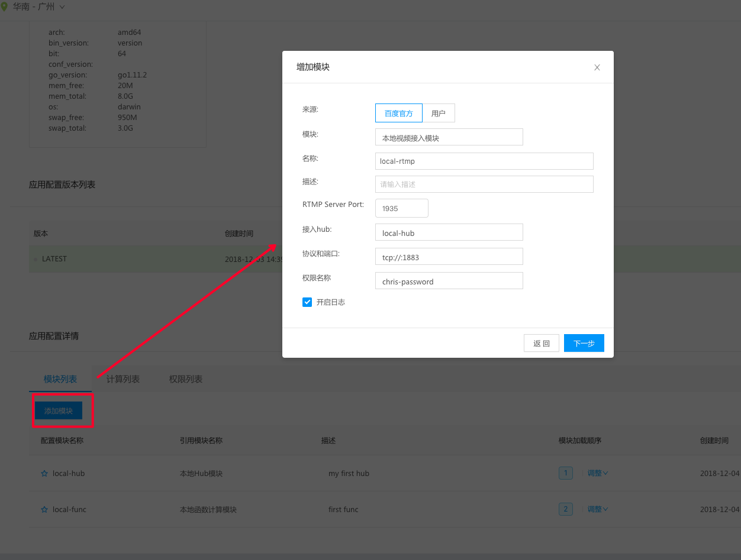Select 用户 as the source
This screenshot has height=560, width=741.
pyautogui.click(x=439, y=113)
